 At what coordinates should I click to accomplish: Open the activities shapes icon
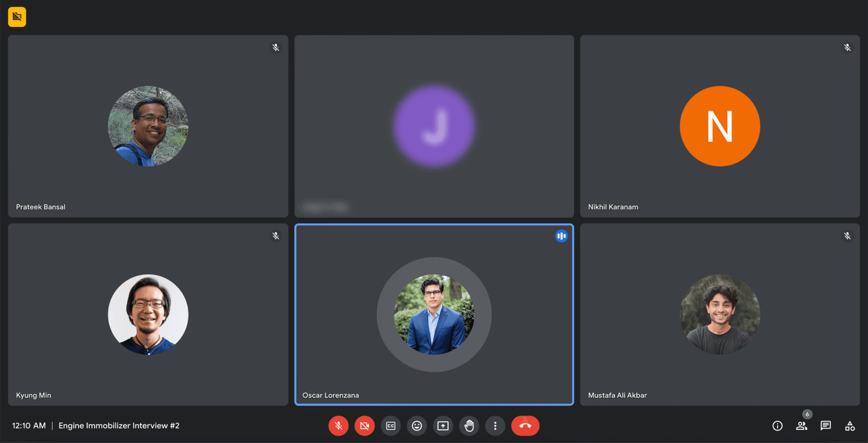click(850, 426)
